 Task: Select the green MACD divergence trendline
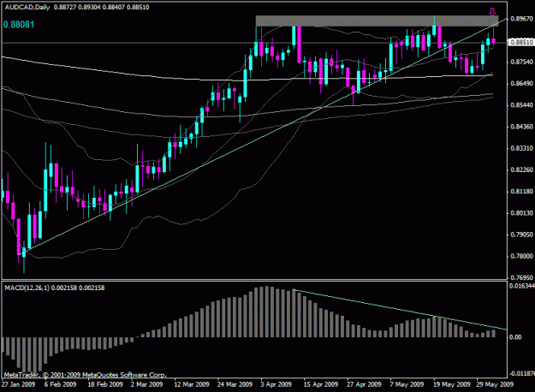pyautogui.click(x=400, y=310)
